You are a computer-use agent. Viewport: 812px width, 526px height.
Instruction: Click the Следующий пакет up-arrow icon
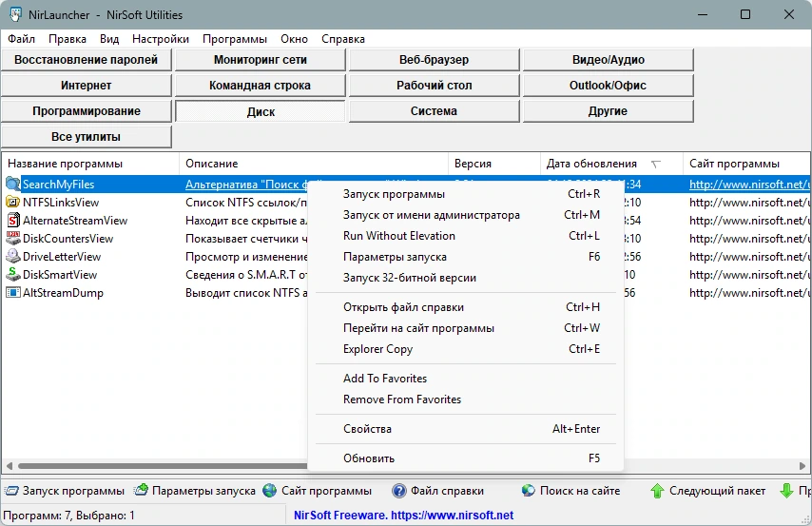pos(657,490)
